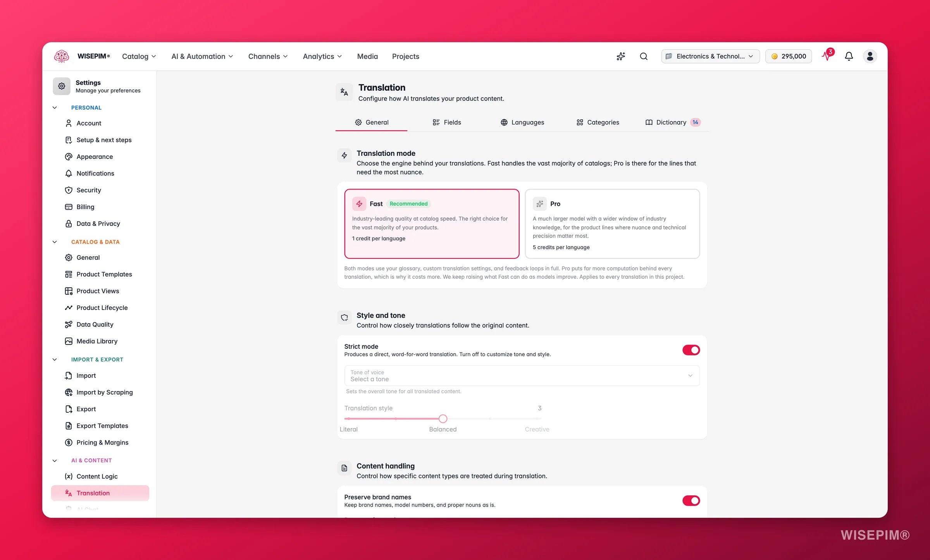Open the activity pulse icon with badge 3
This screenshot has height=560, width=930.
[827, 56]
